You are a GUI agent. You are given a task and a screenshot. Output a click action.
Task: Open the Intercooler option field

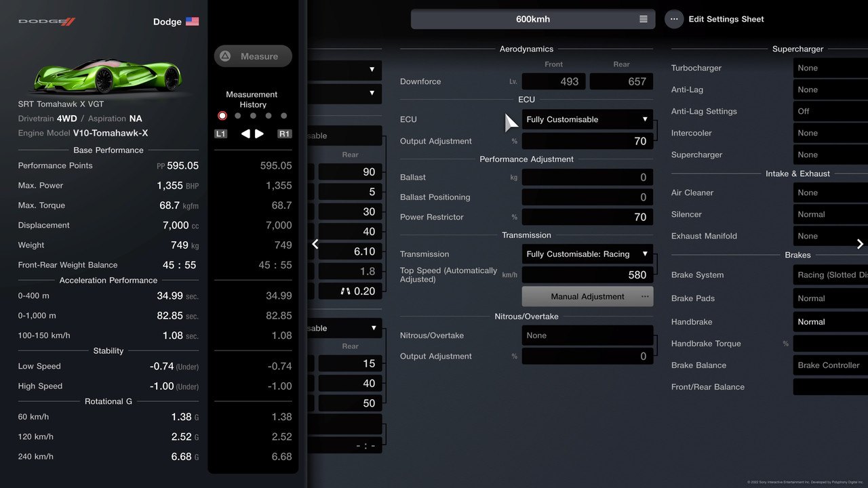tap(831, 133)
